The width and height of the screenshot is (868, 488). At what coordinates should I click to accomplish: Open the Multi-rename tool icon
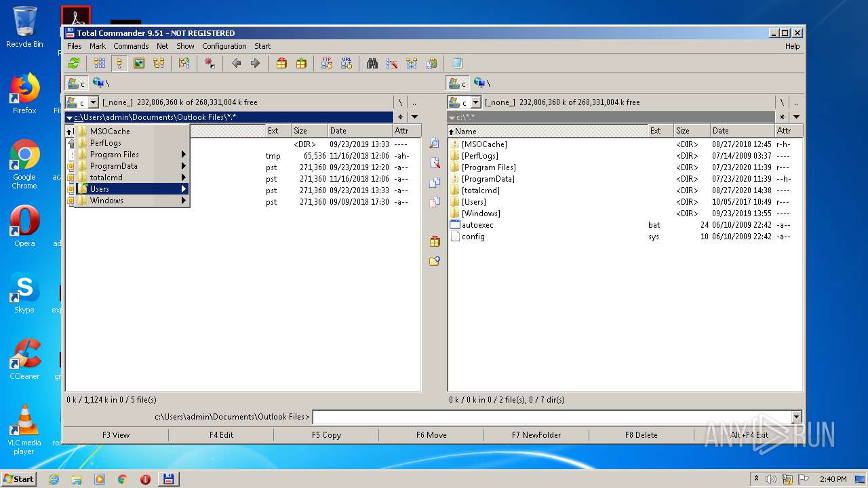(x=392, y=63)
